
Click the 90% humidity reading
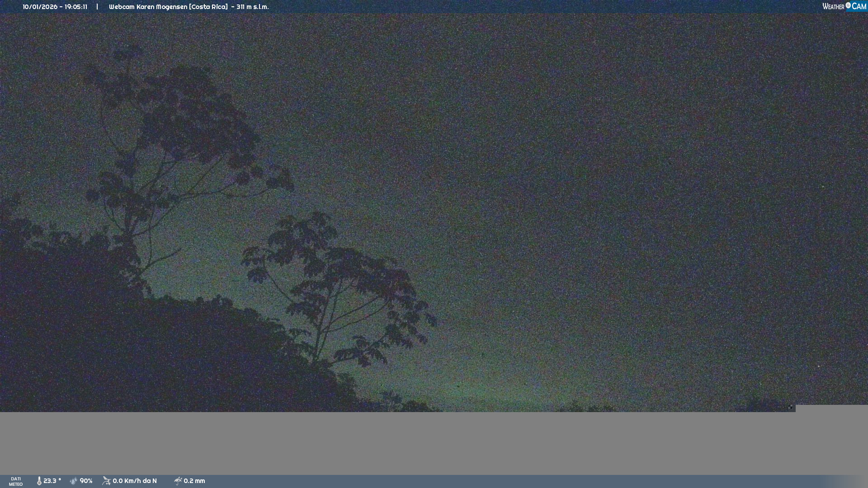[x=86, y=481]
